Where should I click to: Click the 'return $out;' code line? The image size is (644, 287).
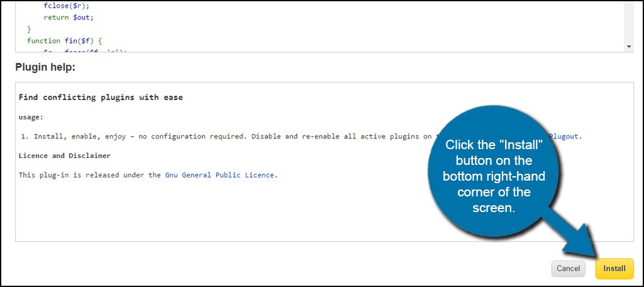(69, 17)
